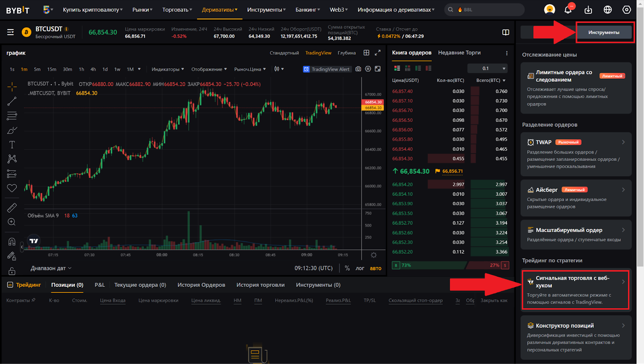Toggle percent scale on the chart
Screen dimensions: 644x364
coord(347,268)
